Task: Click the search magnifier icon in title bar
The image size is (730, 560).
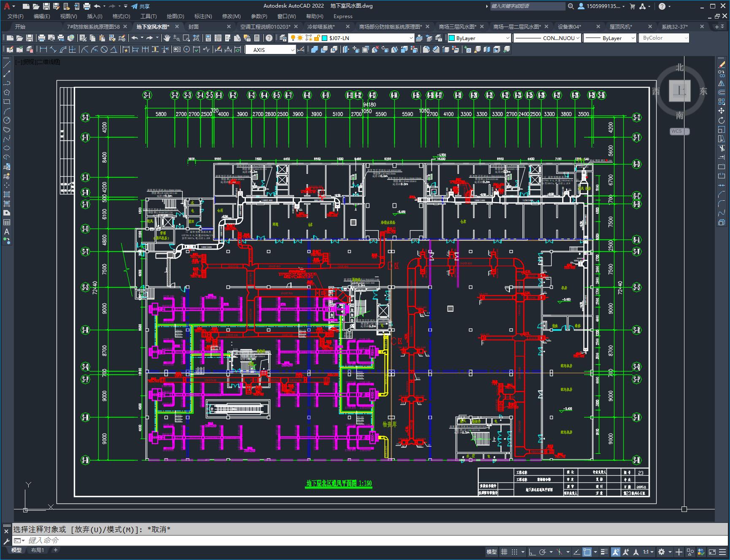Action: click(571, 6)
